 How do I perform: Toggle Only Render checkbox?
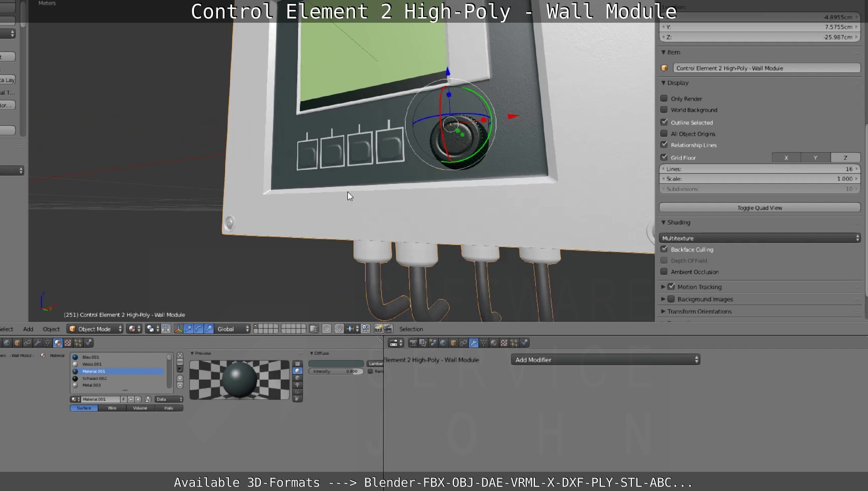click(664, 99)
